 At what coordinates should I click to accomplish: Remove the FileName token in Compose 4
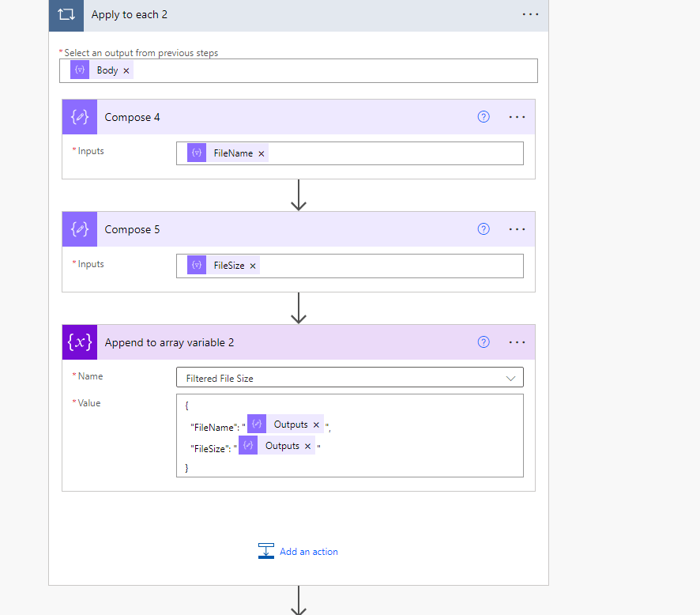(x=262, y=153)
